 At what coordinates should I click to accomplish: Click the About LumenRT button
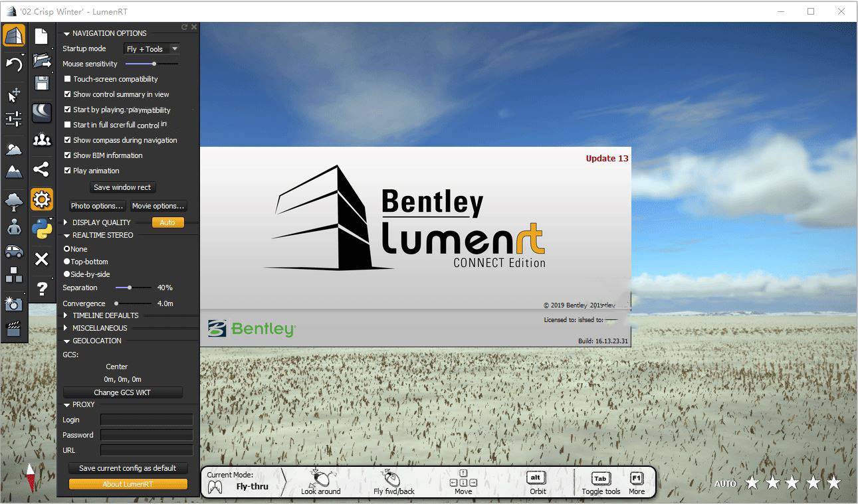(128, 484)
